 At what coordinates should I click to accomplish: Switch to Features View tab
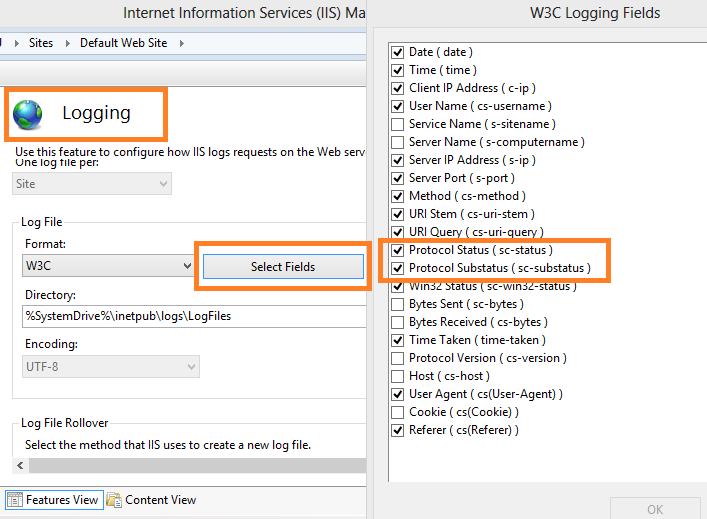[x=61, y=500]
